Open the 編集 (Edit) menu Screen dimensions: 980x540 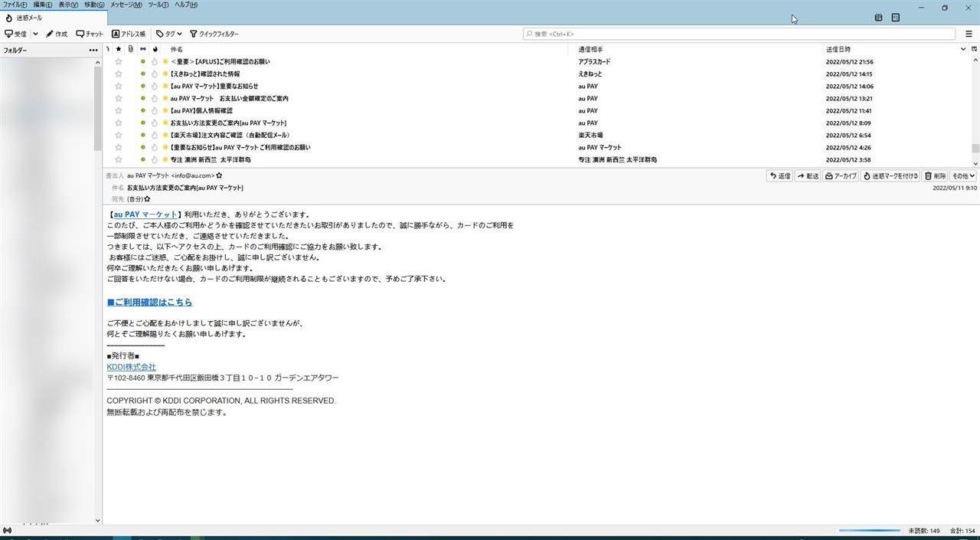coord(43,5)
